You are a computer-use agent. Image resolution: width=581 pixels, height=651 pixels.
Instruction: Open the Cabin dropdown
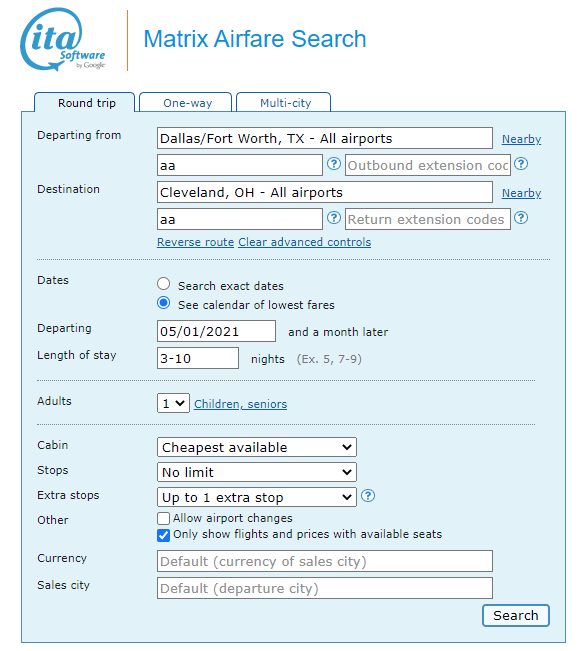[257, 447]
